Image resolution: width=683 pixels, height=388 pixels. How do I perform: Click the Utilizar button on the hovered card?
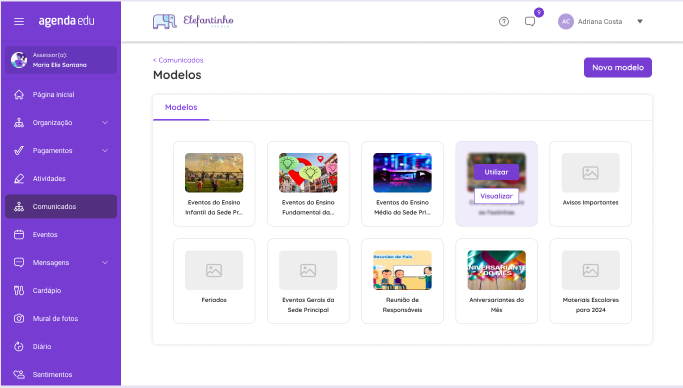tap(497, 172)
